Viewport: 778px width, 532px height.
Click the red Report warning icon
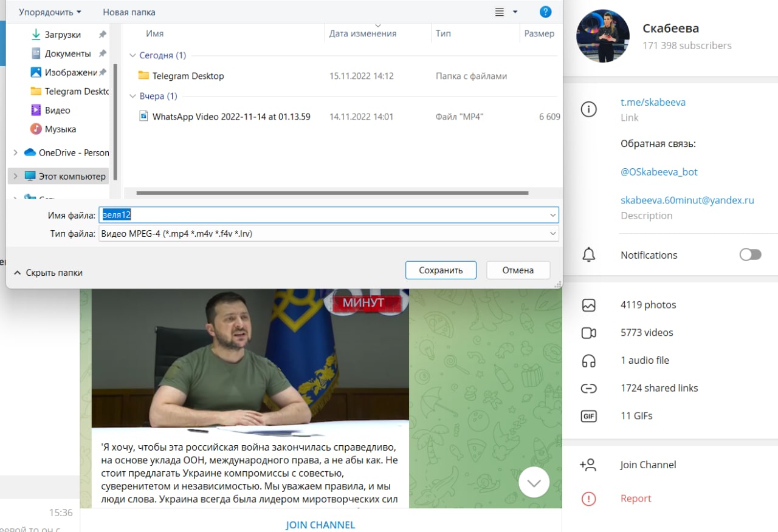(x=588, y=499)
